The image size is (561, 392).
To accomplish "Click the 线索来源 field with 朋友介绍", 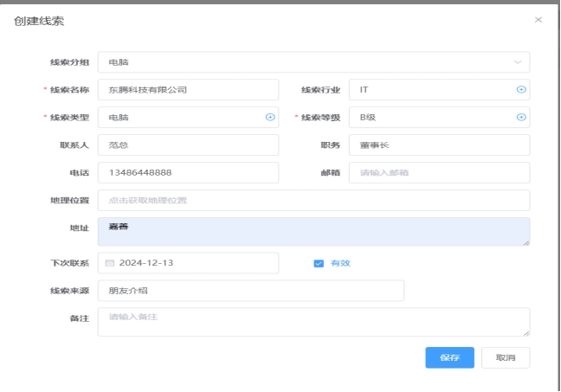I will (x=250, y=291).
